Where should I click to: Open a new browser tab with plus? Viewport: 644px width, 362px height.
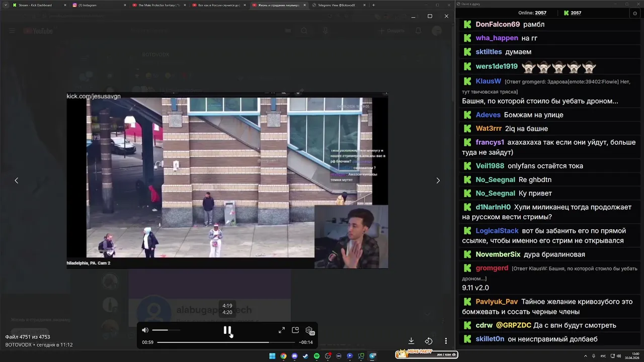(373, 5)
